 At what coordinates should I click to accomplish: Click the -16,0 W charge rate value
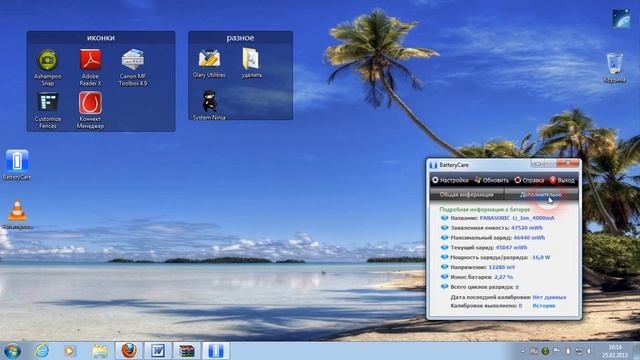click(541, 258)
